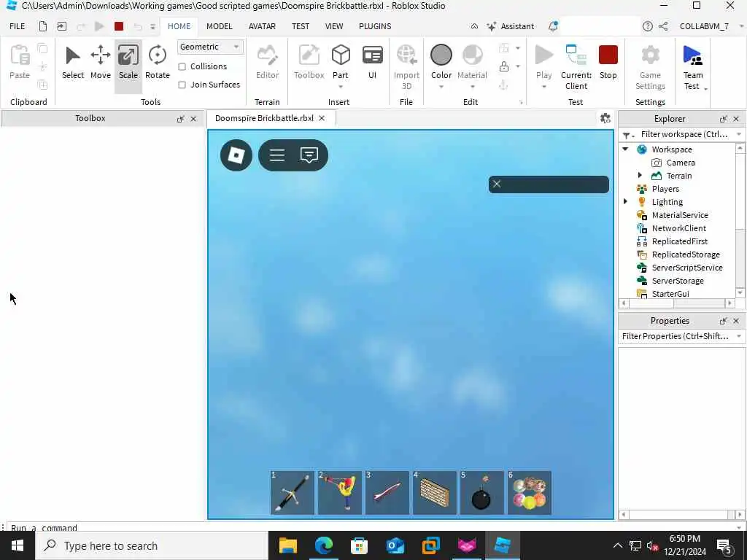Open the Roblox menu in the game viewport
This screenshot has width=747, height=560.
click(x=236, y=155)
